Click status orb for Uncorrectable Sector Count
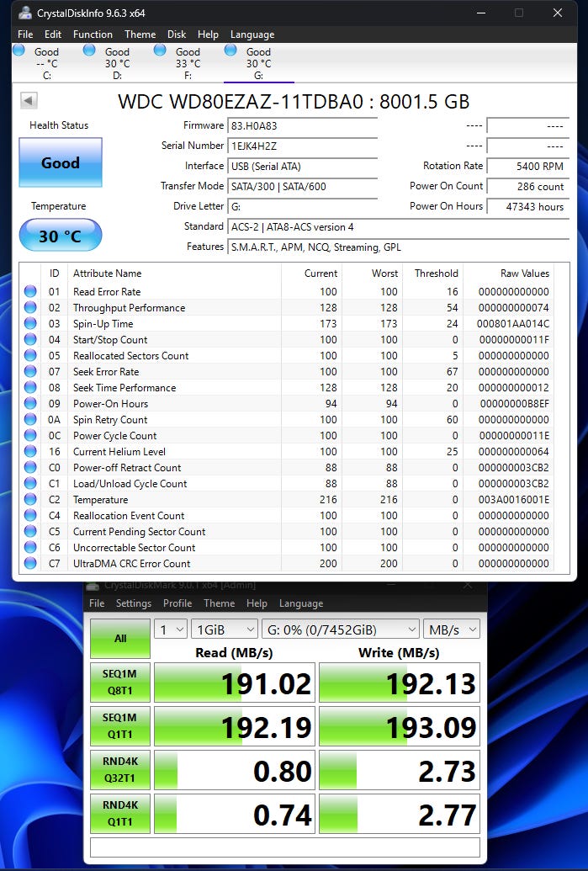Screen dimensions: 588x871 30,547
